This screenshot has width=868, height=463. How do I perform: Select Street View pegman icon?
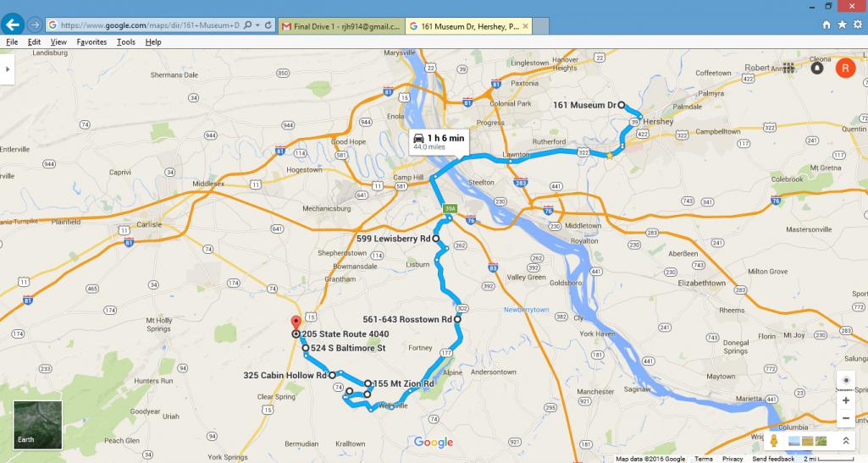[x=774, y=441]
